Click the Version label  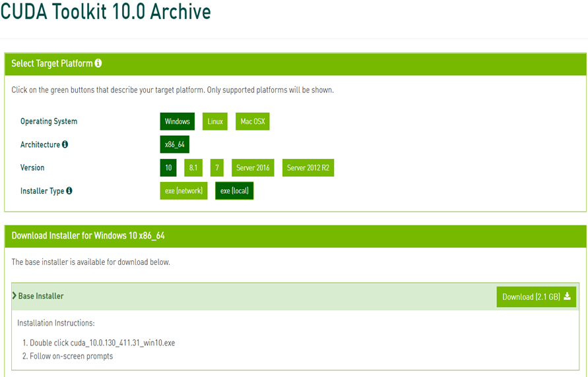(x=32, y=167)
